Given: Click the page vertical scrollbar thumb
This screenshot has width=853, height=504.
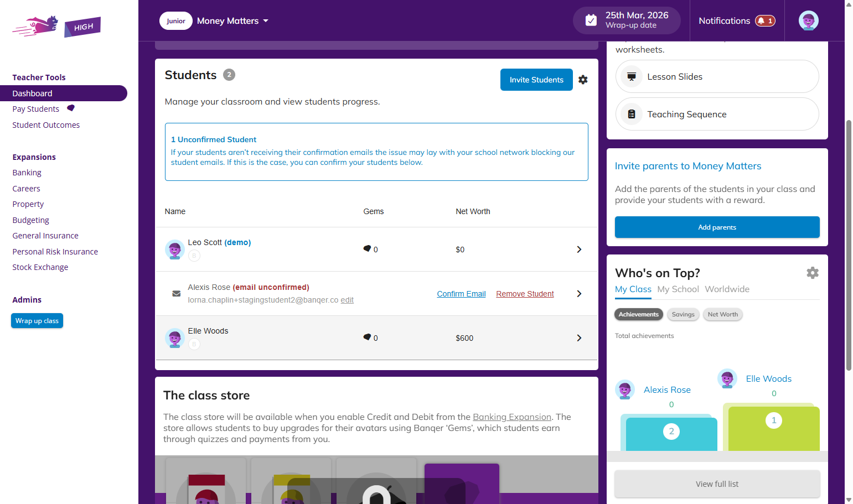Looking at the screenshot, I should (x=849, y=245).
